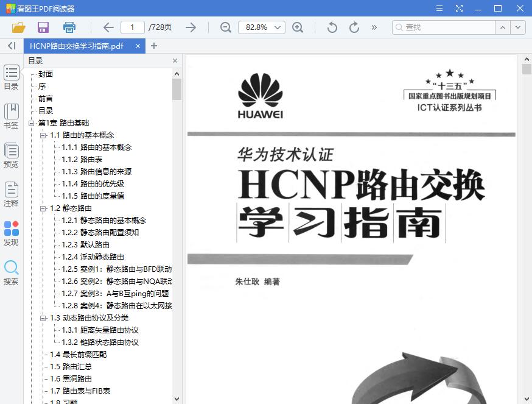The image size is (532, 404).
Task: Collapse the 1.2 静态路由 tree branch
Action: pos(41,208)
